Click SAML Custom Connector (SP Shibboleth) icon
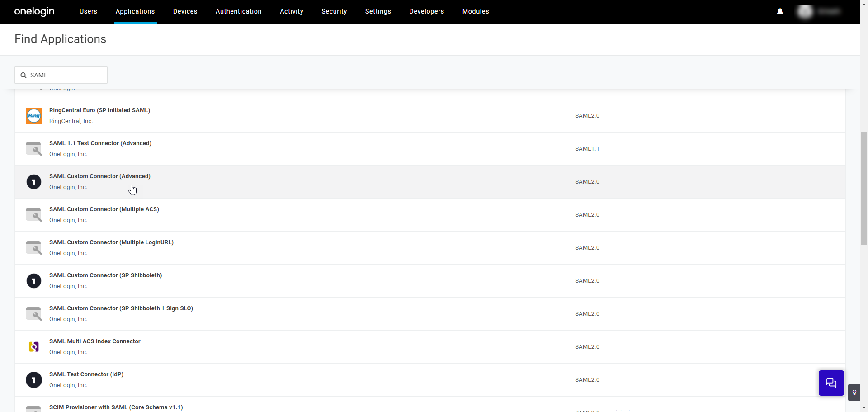 [x=34, y=281]
